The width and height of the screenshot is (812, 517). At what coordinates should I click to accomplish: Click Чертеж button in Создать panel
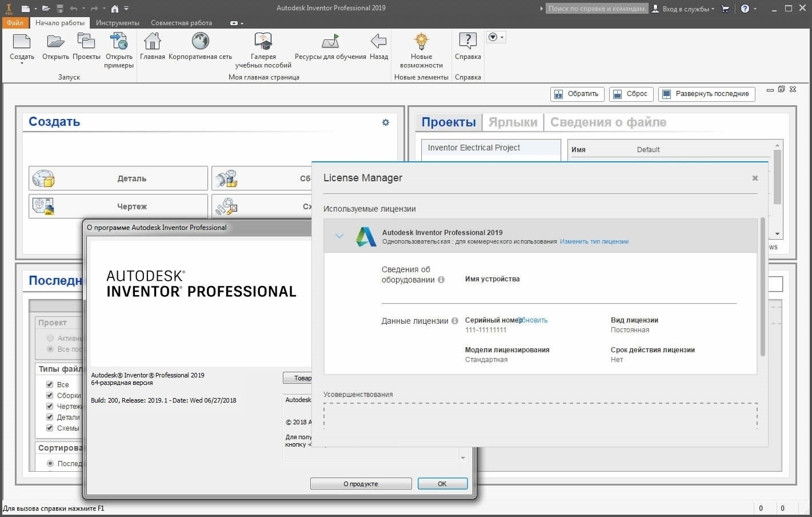[x=118, y=206]
